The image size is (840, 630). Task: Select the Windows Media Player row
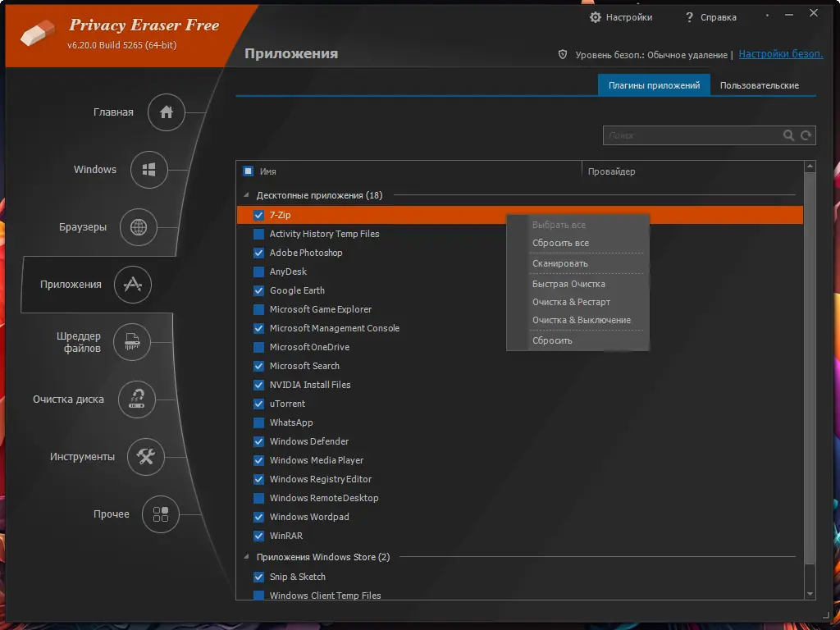pyautogui.click(x=519, y=460)
